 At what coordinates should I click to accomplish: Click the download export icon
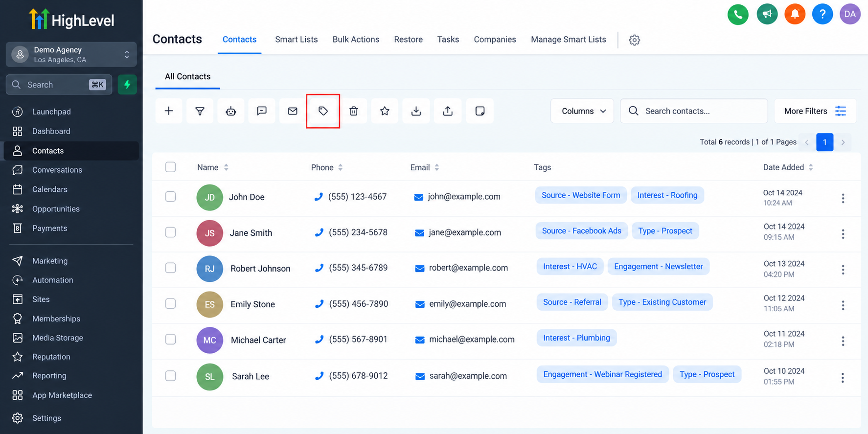(x=416, y=111)
